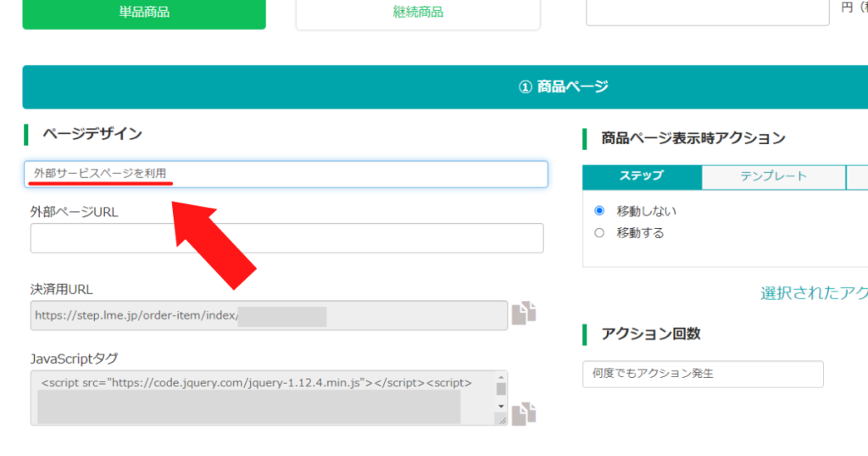Image resolution: width=868 pixels, height=456 pixels.
Task: Select the 移動しない radio button
Action: (599, 211)
